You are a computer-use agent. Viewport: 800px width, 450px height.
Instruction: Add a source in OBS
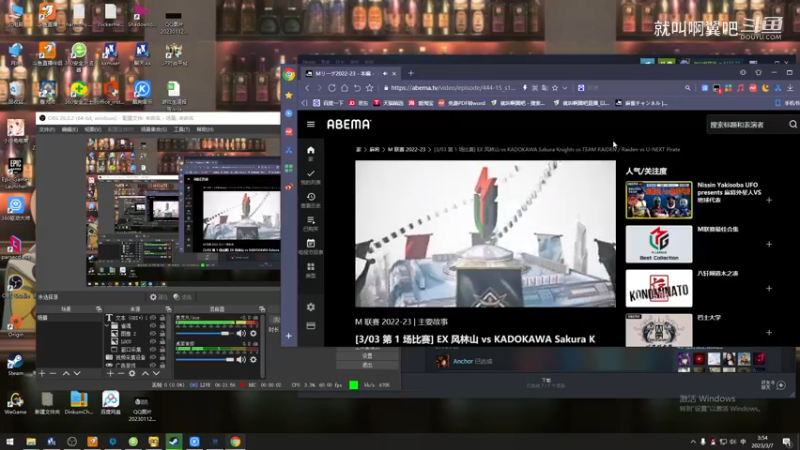coord(110,373)
